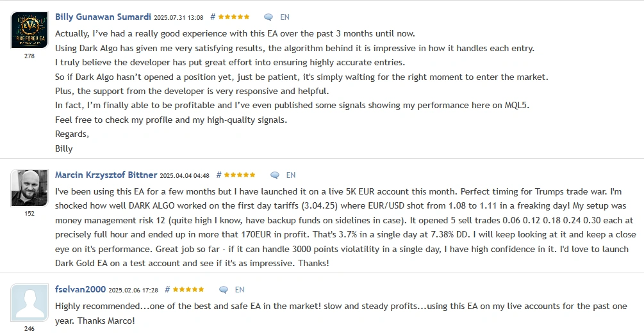
Task: Click the EN language label on fselvan2000's review
Action: click(x=240, y=290)
